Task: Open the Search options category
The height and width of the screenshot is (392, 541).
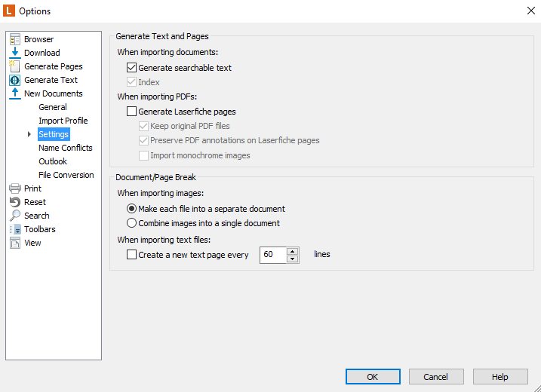Action: (x=36, y=216)
